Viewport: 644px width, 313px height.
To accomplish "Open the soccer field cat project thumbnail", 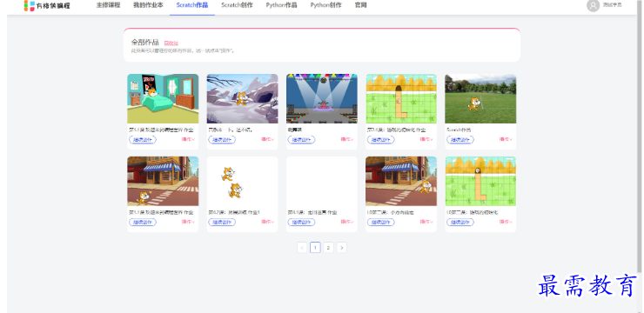I will click(480, 98).
